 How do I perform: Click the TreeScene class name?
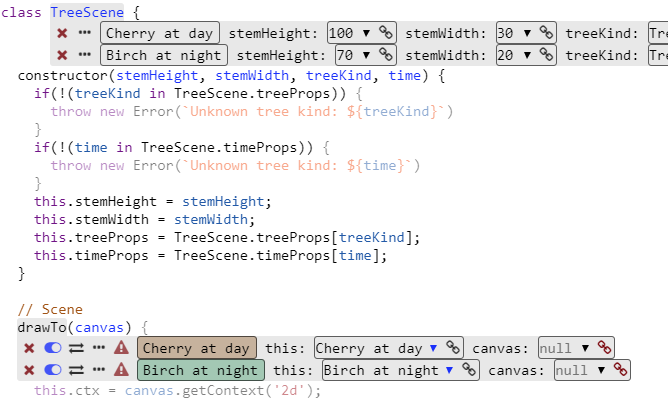[87, 11]
